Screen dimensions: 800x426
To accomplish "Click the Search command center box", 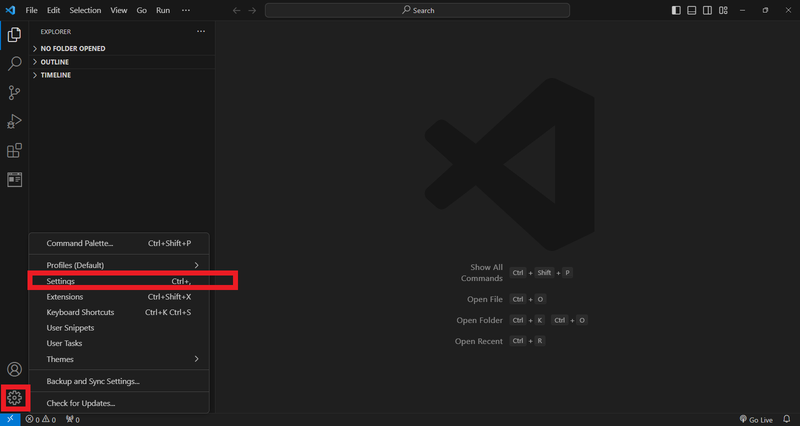I will [417, 10].
